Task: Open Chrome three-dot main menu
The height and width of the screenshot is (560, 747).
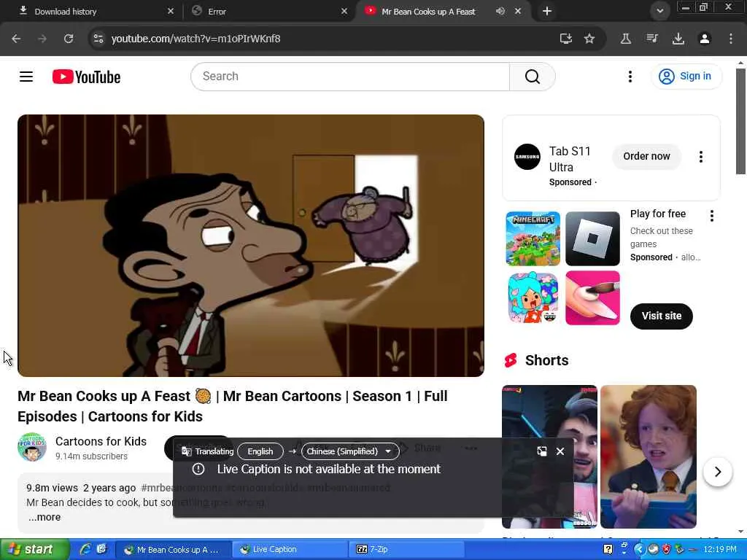Action: [731, 39]
